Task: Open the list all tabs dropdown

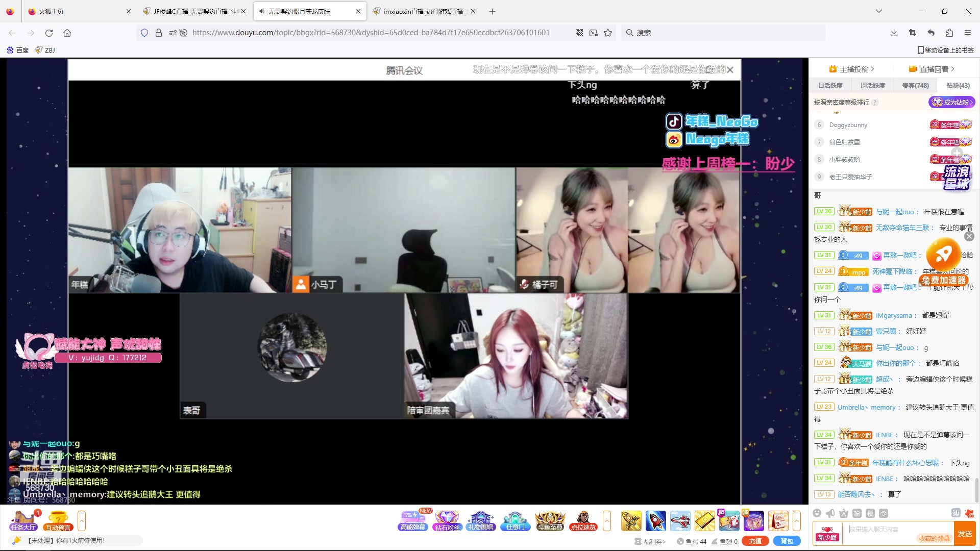Action: [x=878, y=11]
